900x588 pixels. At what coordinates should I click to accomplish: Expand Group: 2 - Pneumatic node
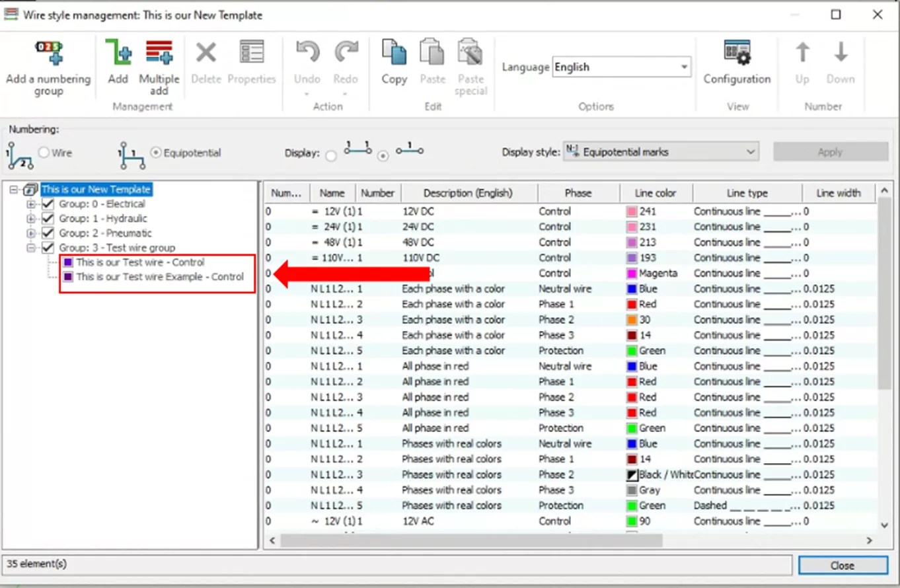pos(30,233)
